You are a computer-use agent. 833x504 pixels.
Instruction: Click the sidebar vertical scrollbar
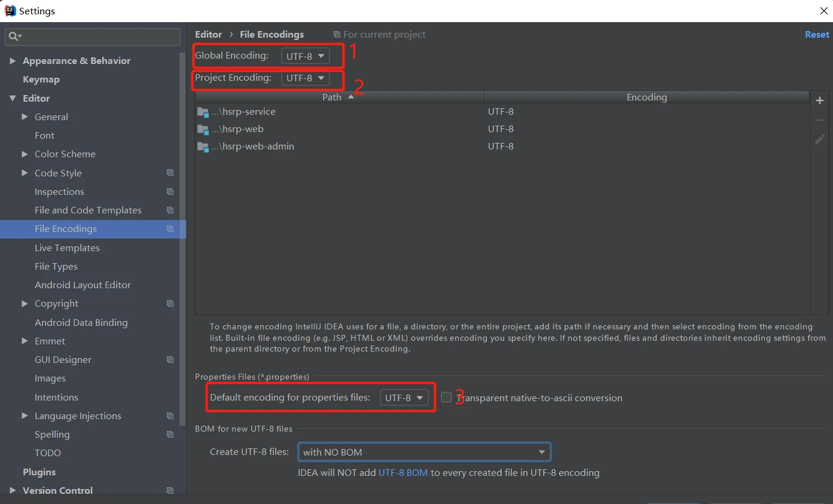(183, 239)
